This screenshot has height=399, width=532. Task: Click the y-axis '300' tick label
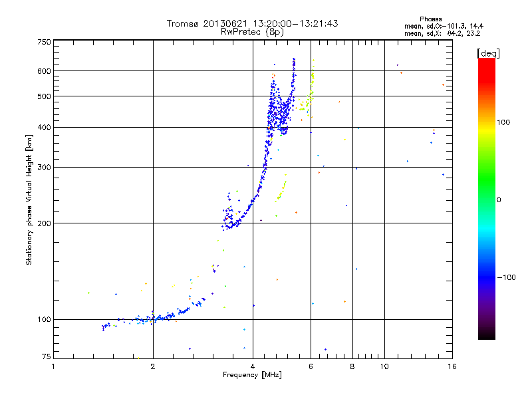click(x=44, y=168)
